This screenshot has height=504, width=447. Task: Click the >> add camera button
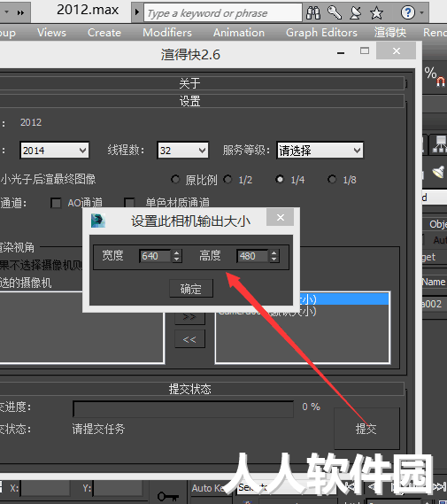click(189, 317)
